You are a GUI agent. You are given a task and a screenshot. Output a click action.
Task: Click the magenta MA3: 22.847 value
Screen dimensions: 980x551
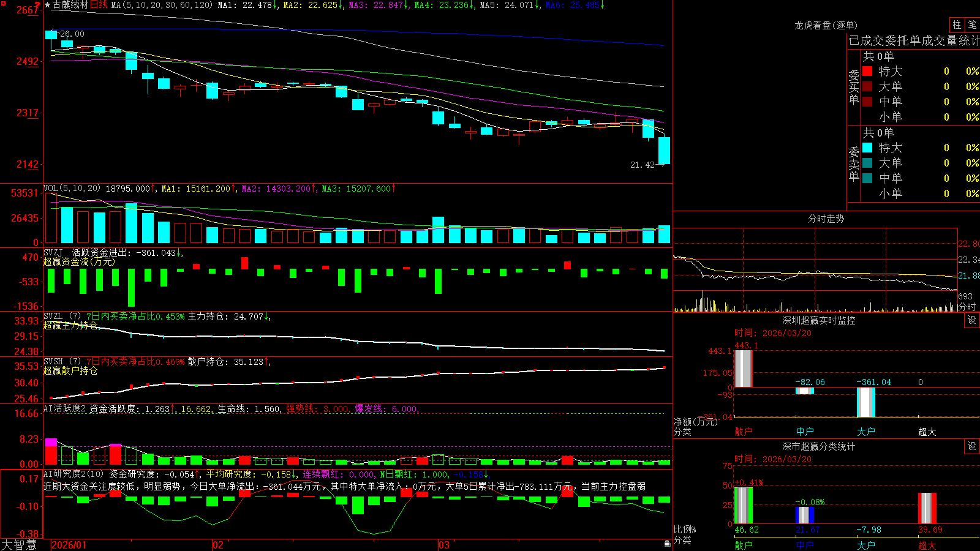click(376, 5)
